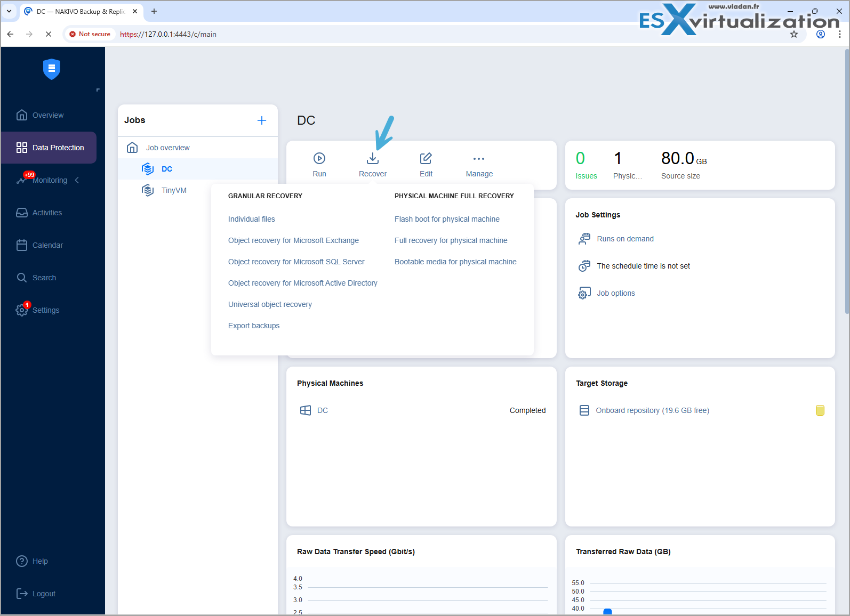Click the 1 Physic... machines counter
The image size is (850, 616).
[627, 165]
